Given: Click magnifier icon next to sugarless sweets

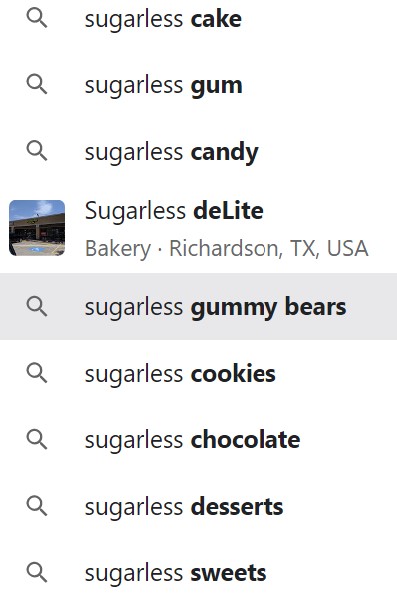Looking at the screenshot, I should pyautogui.click(x=37, y=572).
